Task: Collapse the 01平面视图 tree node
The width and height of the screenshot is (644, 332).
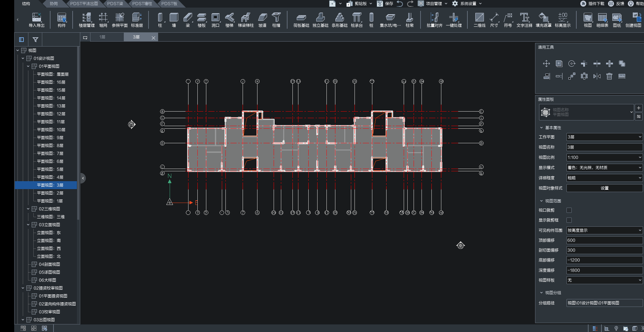Action: coord(28,66)
